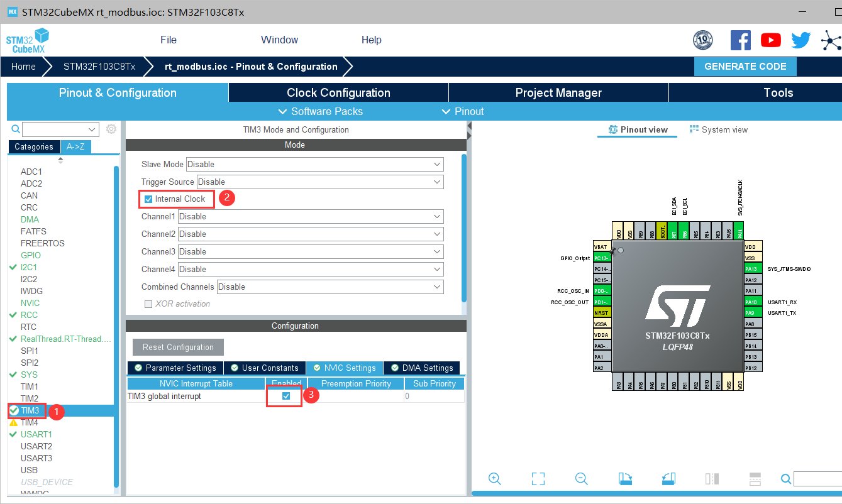Click the Reset Configuration button

(178, 347)
